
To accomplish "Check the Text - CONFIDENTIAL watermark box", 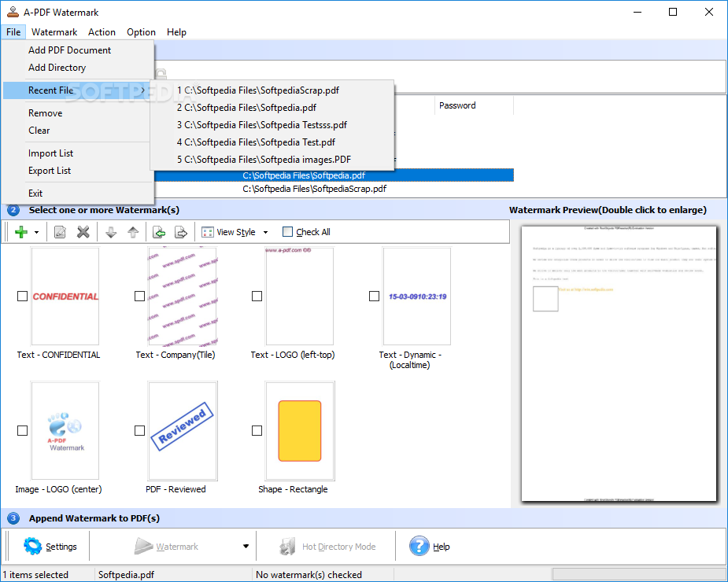I will point(22,296).
